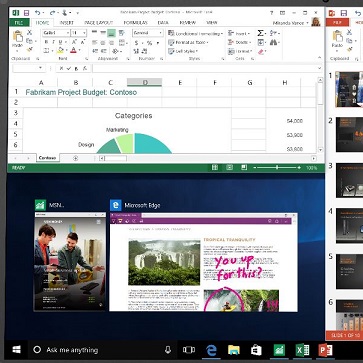Viewport: 363px width, 363px height.
Task: Apply fill color bucket in Excel
Action: tap(60, 51)
